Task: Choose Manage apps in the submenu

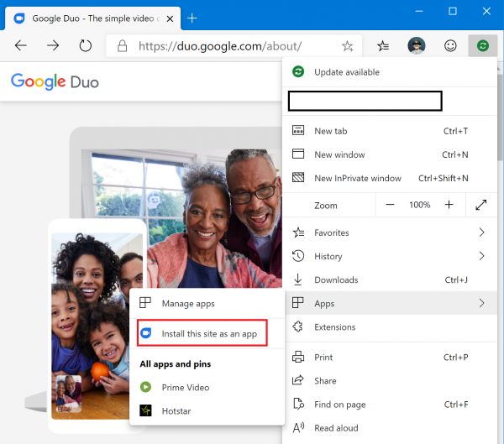Action: tap(188, 303)
